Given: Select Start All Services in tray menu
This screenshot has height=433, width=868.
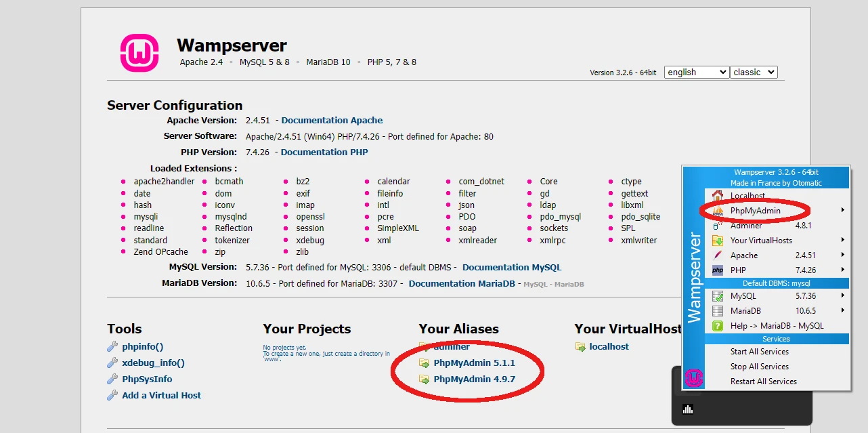Looking at the screenshot, I should point(759,352).
